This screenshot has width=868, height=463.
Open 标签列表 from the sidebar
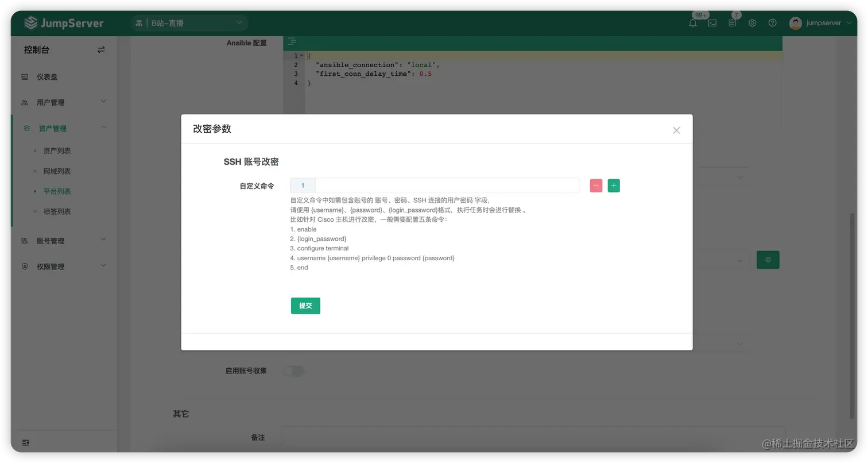click(x=57, y=211)
